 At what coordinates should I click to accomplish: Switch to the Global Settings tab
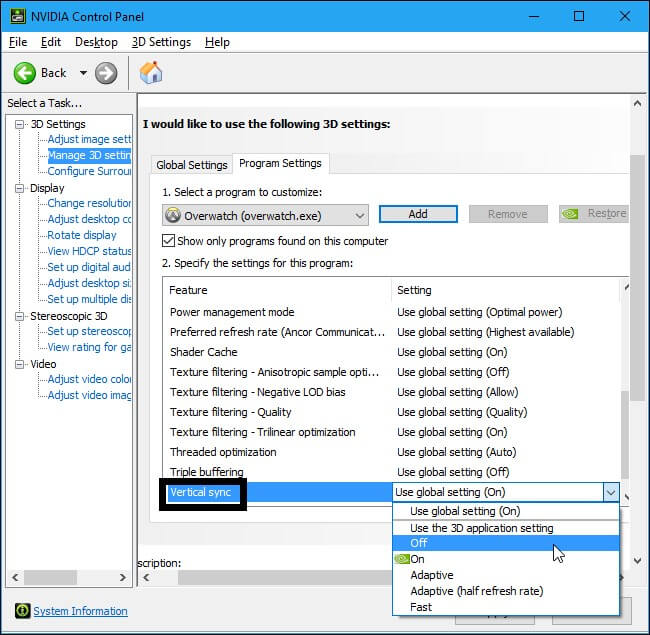coord(192,165)
